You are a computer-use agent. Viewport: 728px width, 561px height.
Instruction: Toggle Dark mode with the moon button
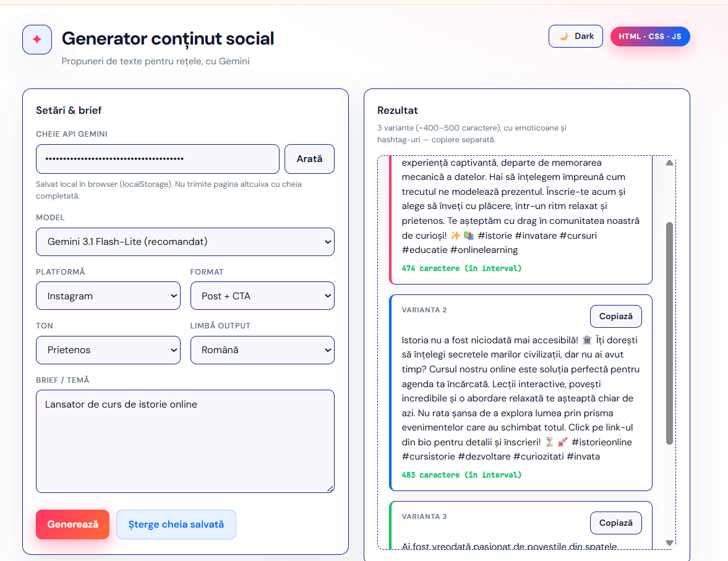coord(575,36)
